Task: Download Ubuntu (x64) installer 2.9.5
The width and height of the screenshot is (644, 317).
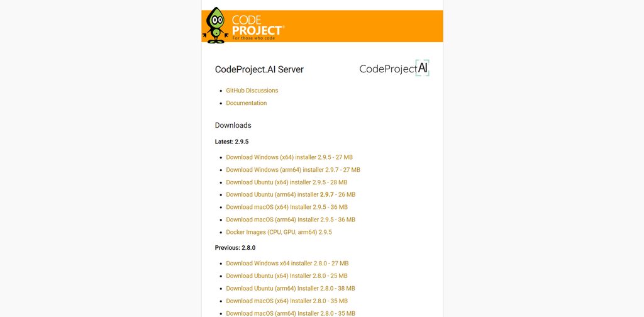Action: 287,182
